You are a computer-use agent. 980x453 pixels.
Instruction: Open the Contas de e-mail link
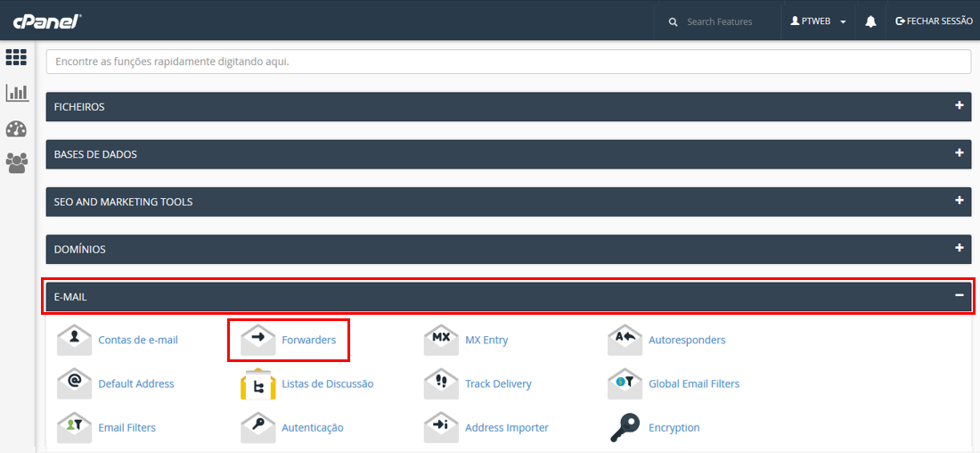click(x=138, y=340)
